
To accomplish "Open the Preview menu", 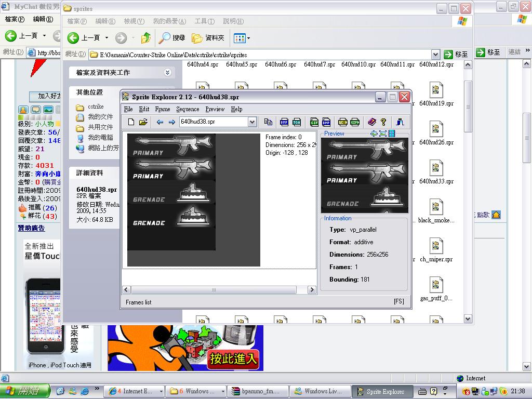I will point(215,109).
